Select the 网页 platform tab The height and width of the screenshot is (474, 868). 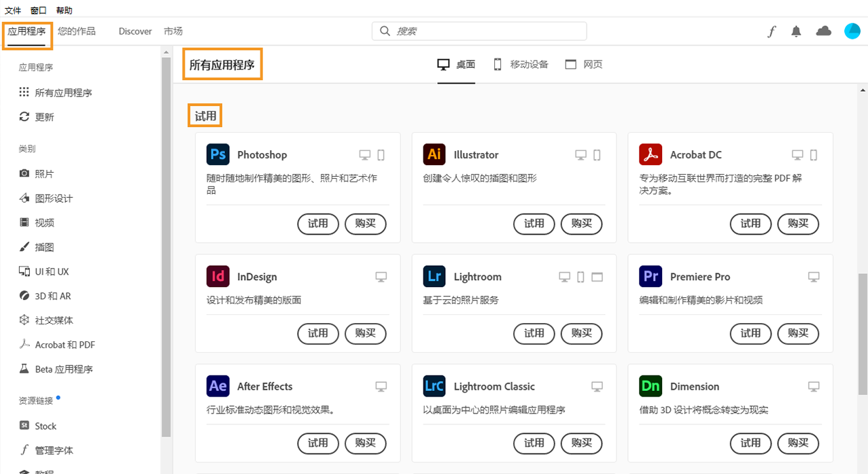584,65
